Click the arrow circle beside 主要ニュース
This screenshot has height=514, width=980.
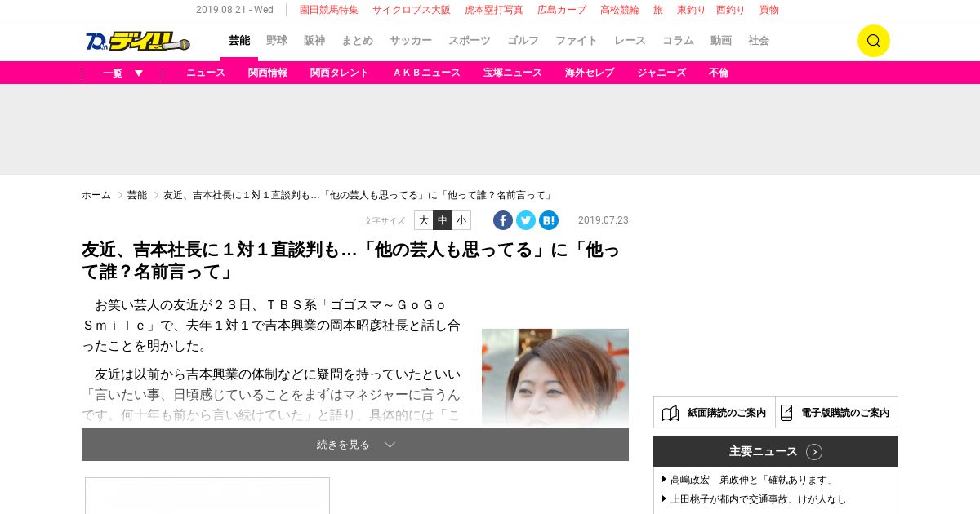(x=814, y=452)
